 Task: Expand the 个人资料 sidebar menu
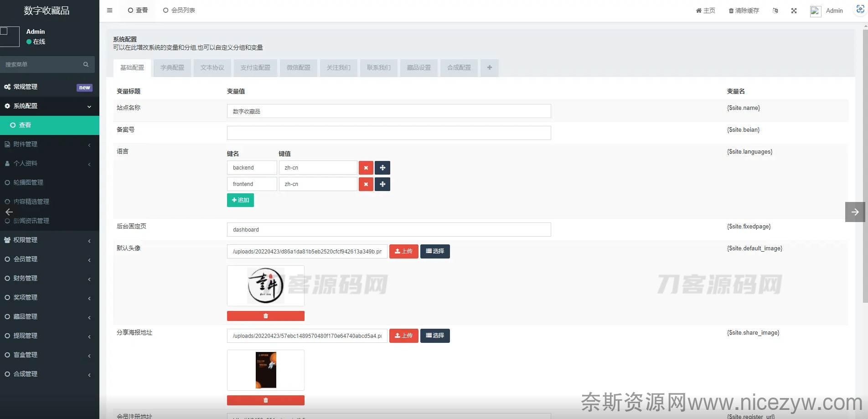[50, 163]
